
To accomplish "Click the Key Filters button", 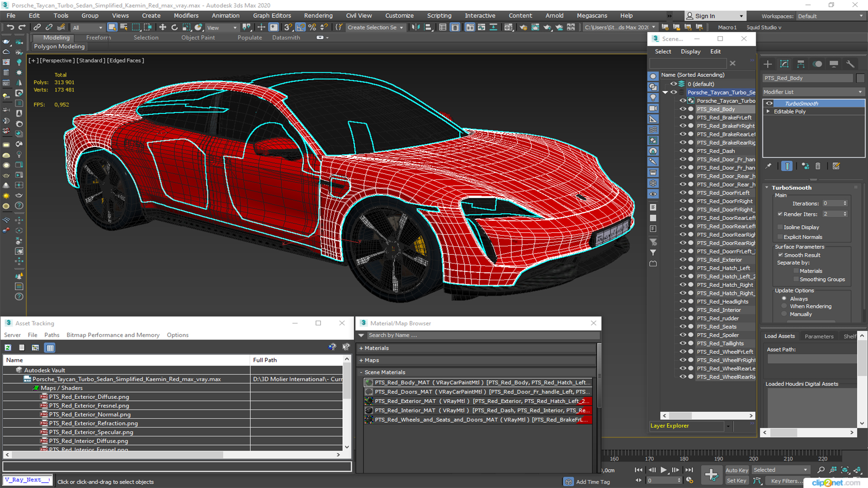I will [787, 481].
